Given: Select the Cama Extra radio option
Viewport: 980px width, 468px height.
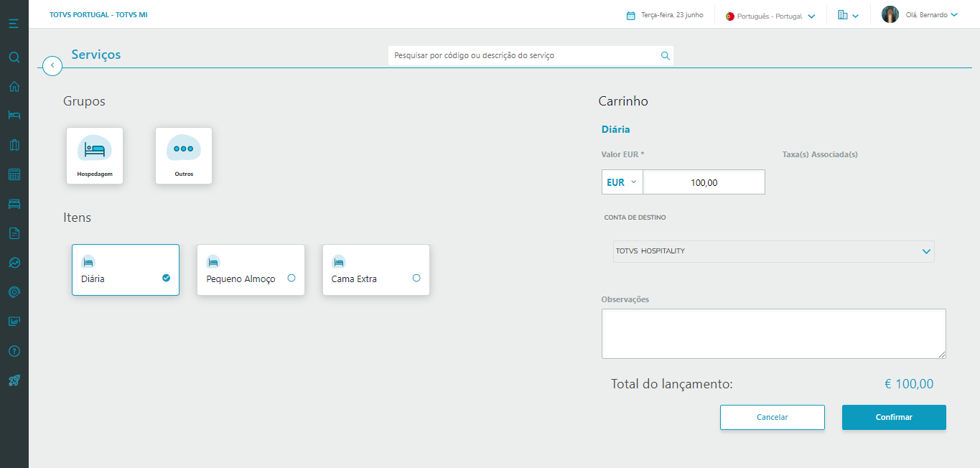Looking at the screenshot, I should [x=416, y=278].
